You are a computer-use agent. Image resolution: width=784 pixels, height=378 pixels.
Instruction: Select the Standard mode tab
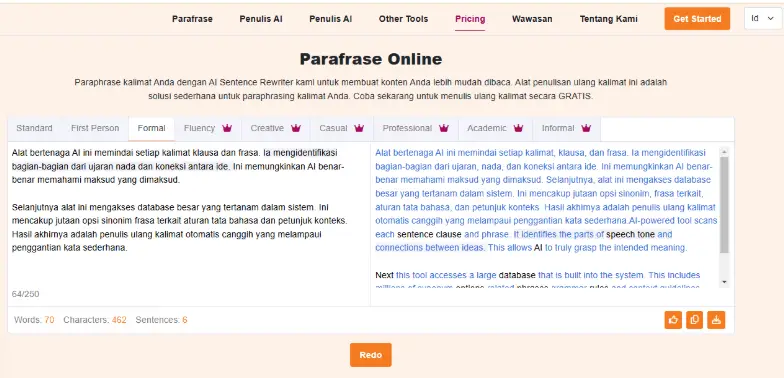click(34, 128)
